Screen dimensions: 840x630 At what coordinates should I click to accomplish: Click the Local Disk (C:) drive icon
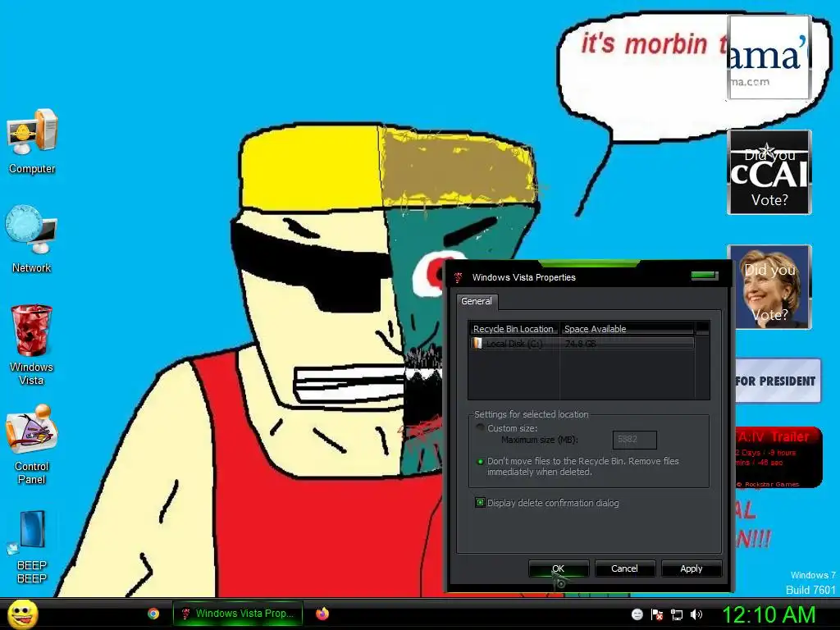pos(477,344)
